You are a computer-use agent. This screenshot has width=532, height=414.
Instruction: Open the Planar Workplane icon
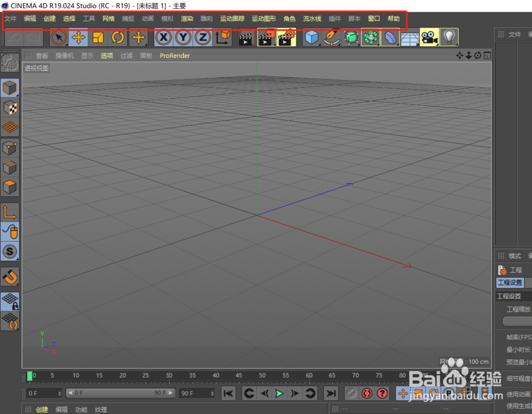[10, 321]
